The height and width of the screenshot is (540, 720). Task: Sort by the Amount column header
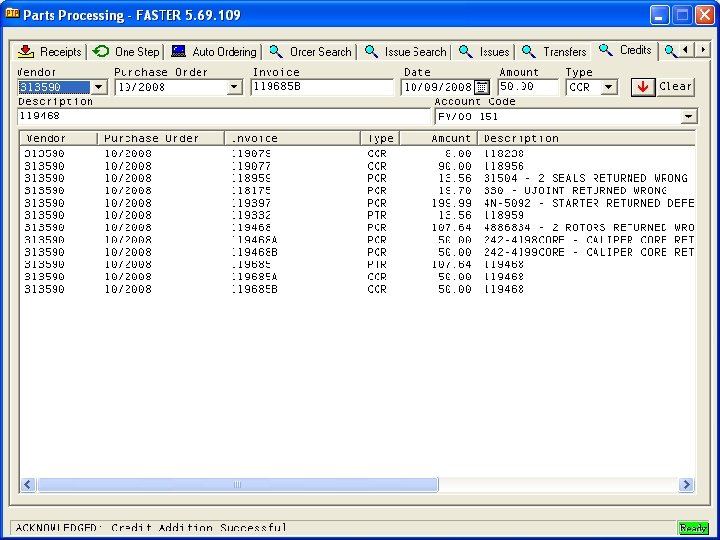click(x=439, y=138)
